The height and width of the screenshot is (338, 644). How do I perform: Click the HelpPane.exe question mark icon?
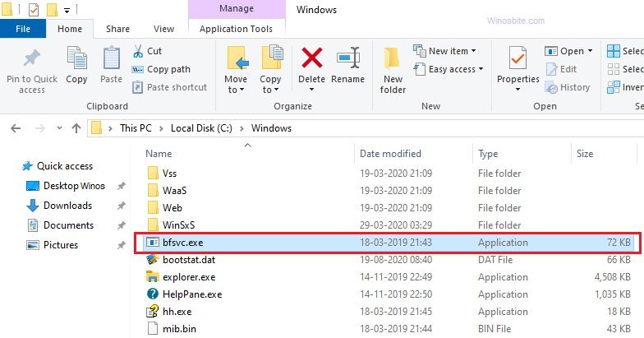[x=153, y=294]
